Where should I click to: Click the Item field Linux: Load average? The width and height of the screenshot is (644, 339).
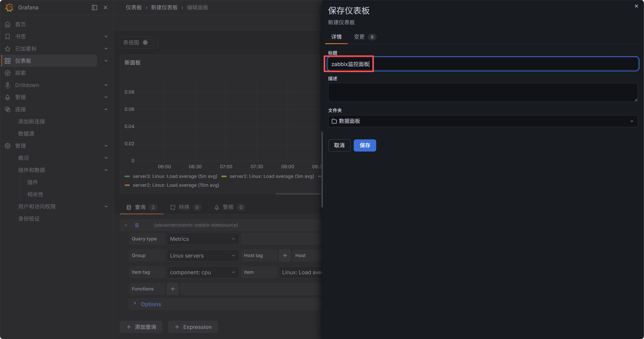[301, 272]
